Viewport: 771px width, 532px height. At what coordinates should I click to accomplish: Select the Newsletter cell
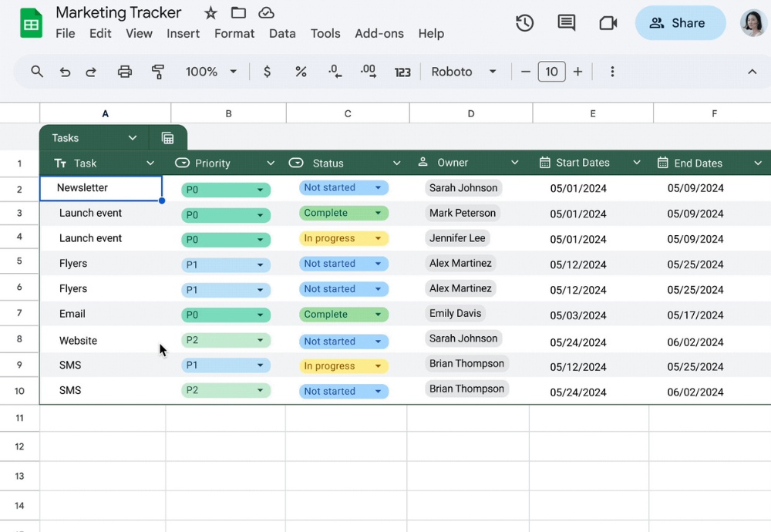click(101, 188)
